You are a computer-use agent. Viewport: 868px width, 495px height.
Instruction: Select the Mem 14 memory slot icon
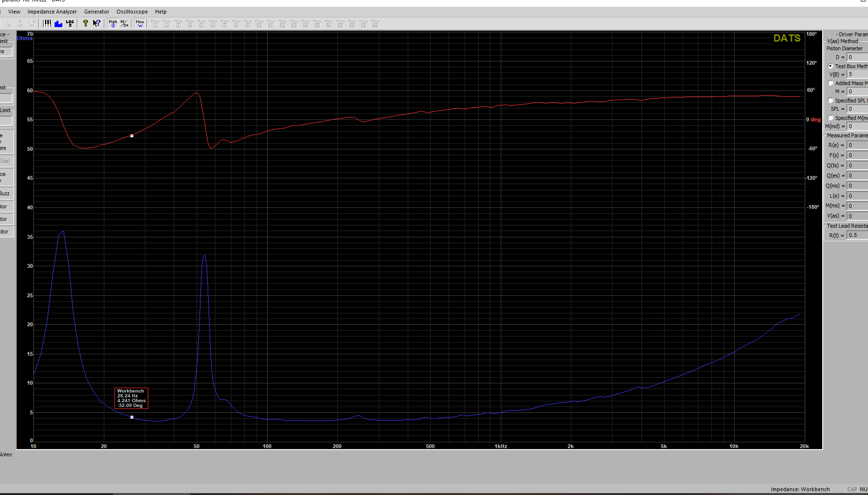[306, 23]
